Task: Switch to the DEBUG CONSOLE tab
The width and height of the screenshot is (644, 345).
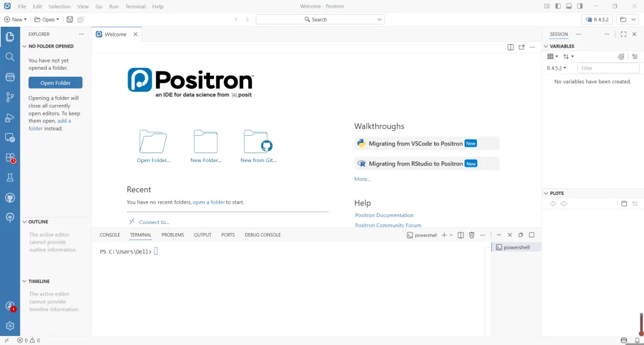Action: point(262,235)
